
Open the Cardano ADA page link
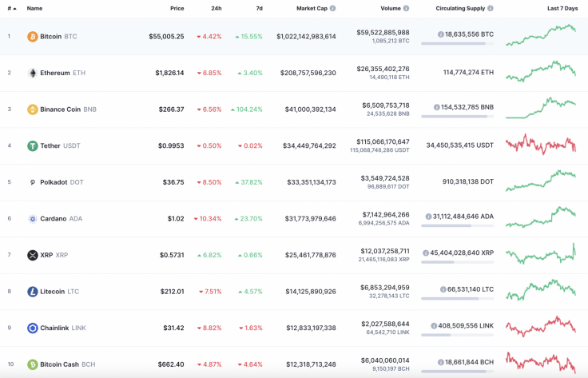(x=62, y=219)
